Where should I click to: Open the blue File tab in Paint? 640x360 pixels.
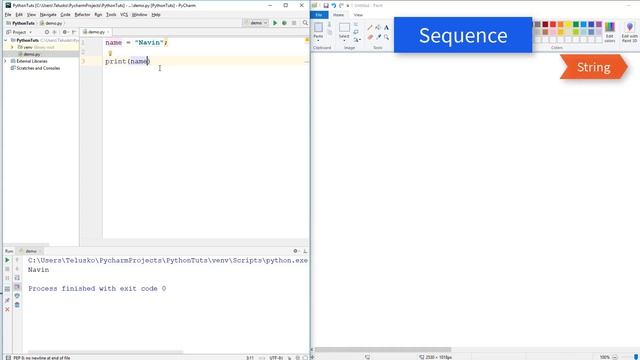tap(319, 15)
